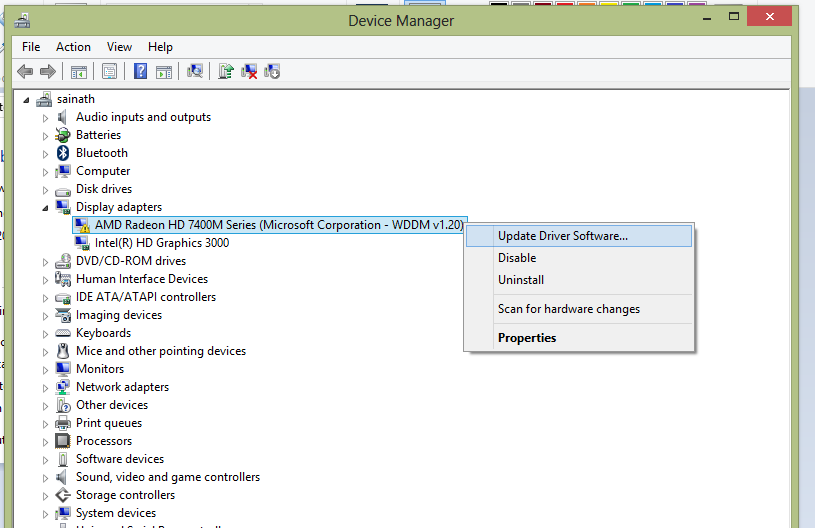Choose Scan for hardware changes in context menu
The width and height of the screenshot is (815, 528).
tap(579, 309)
